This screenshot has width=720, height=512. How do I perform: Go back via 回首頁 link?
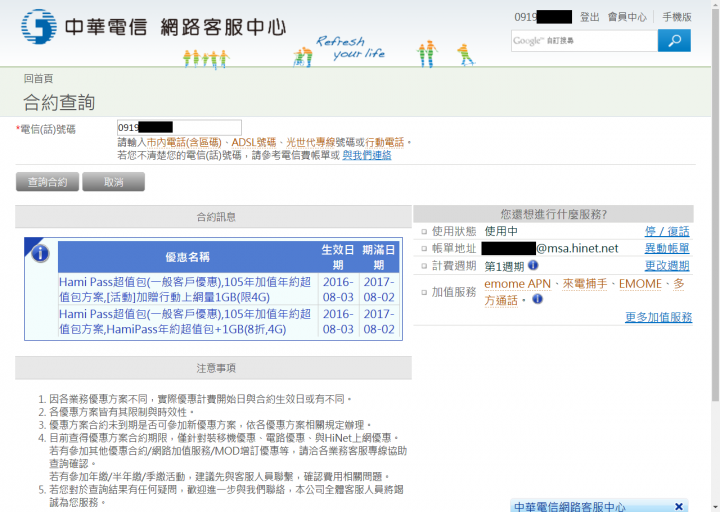39,79
